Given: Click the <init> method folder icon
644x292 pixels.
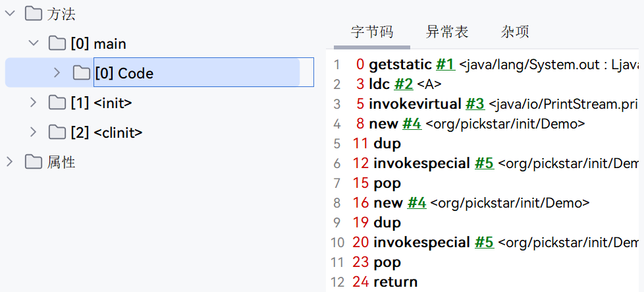Looking at the screenshot, I should pyautogui.click(x=57, y=102).
